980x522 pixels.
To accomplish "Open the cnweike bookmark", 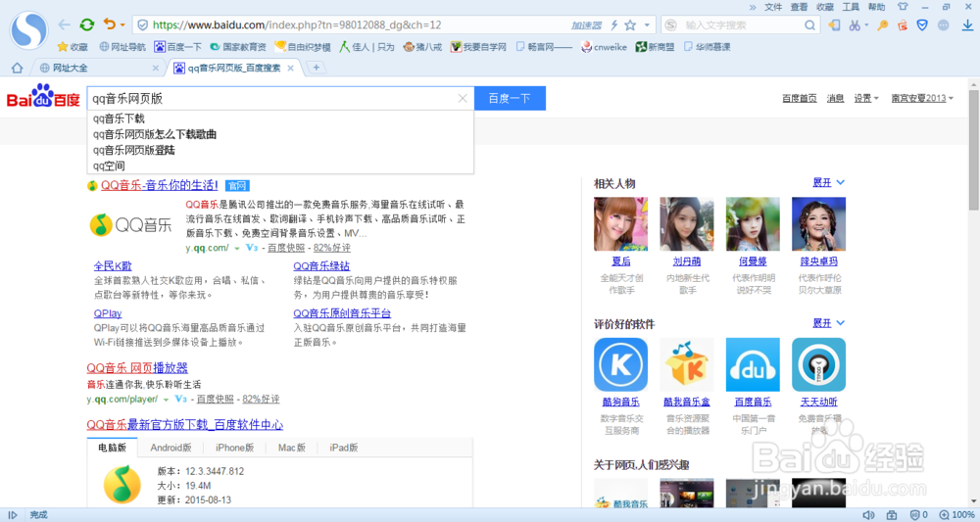I will (604, 47).
